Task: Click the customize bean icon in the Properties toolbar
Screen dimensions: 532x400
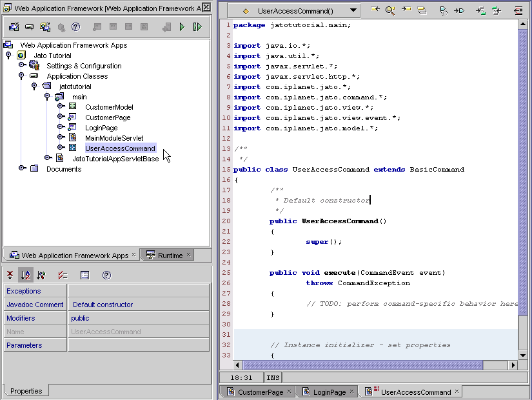Action: pyautogui.click(x=85, y=275)
